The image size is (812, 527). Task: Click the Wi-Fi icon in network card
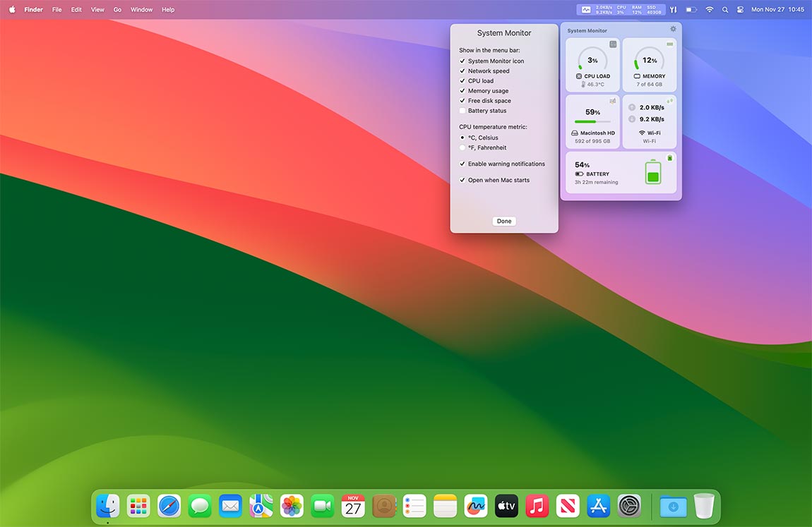(x=642, y=132)
